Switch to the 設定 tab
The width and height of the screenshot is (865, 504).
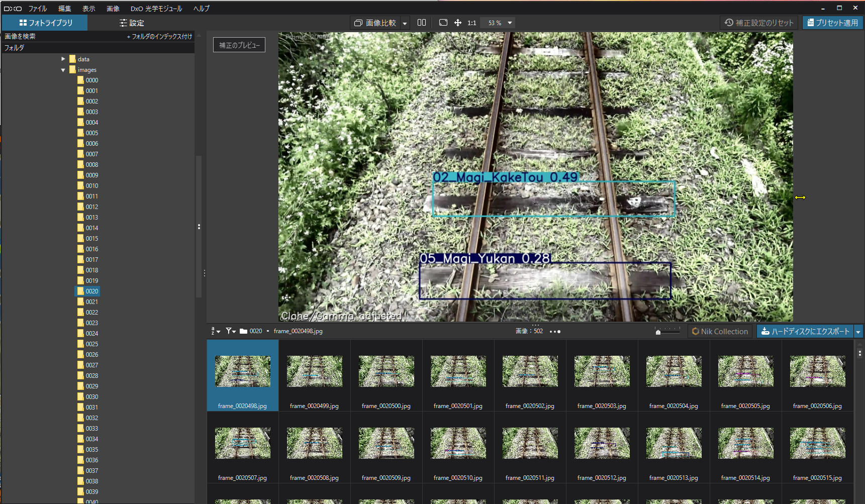(132, 23)
